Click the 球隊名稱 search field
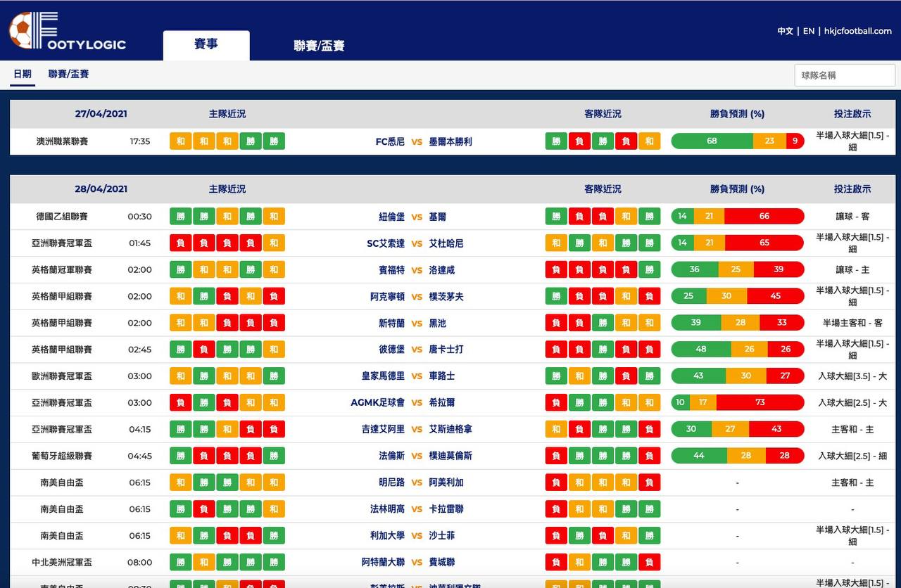Screen dimensions: 901x588 845,75
